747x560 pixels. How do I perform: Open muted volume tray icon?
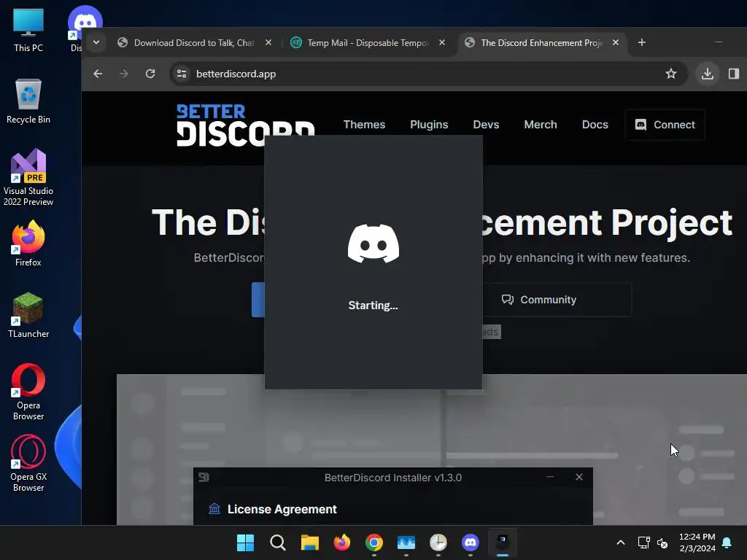[x=662, y=542]
